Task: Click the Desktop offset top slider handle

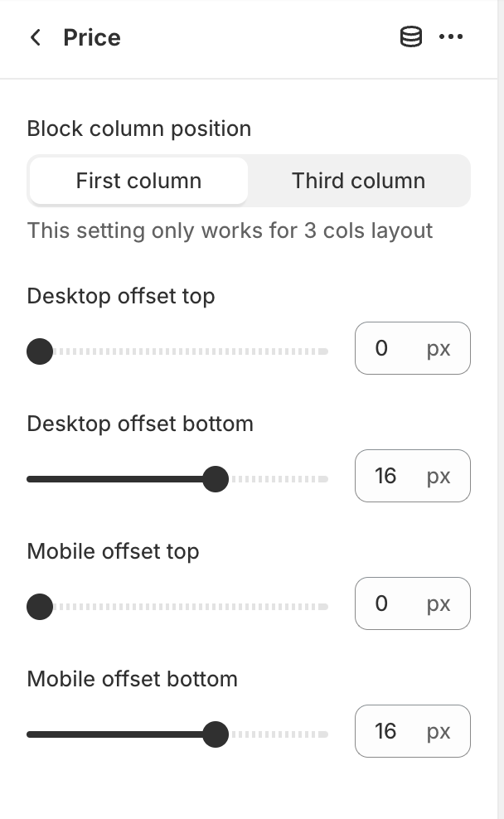Action: (x=40, y=351)
